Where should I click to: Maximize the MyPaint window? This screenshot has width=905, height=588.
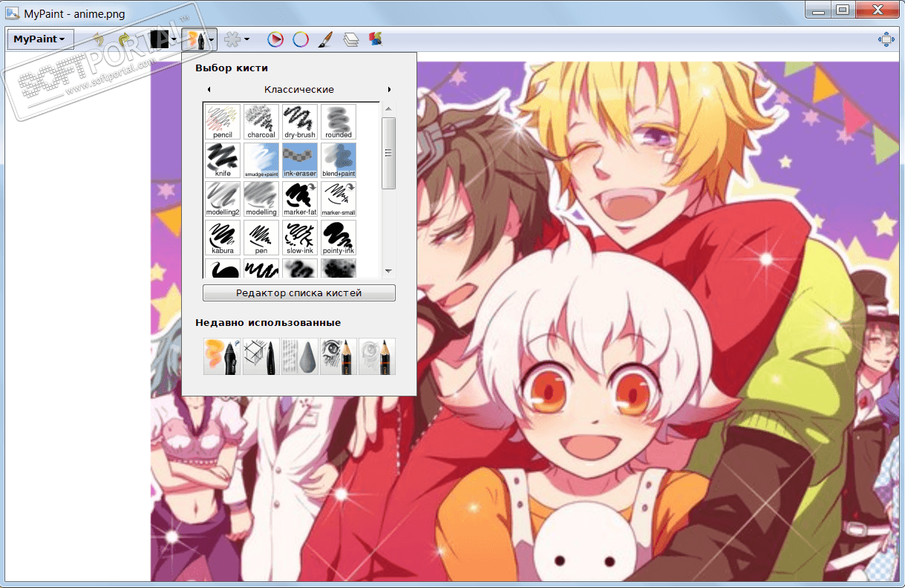pyautogui.click(x=841, y=10)
